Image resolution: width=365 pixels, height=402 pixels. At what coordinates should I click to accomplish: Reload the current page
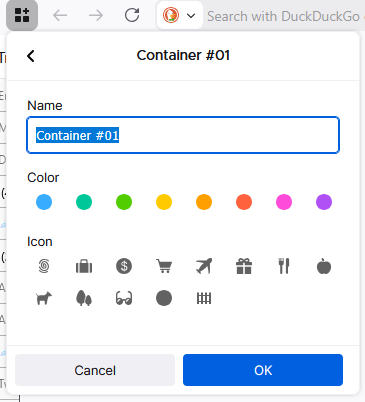click(x=132, y=15)
